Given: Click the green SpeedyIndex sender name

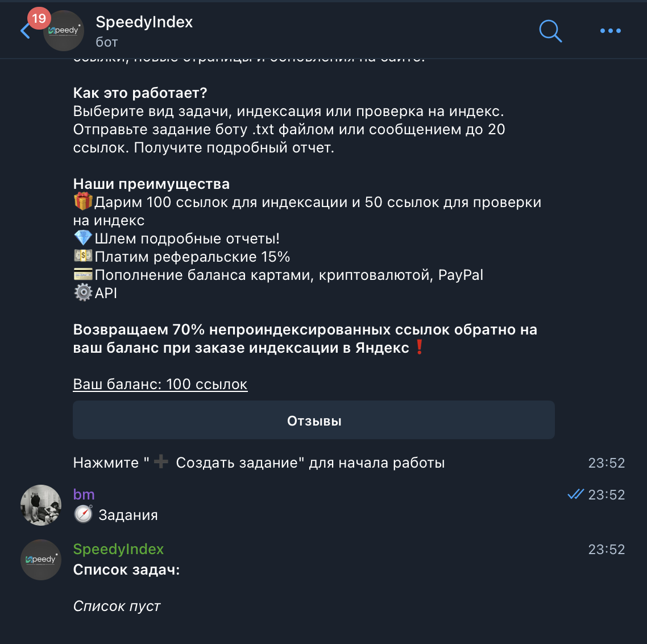Looking at the screenshot, I should click(118, 549).
